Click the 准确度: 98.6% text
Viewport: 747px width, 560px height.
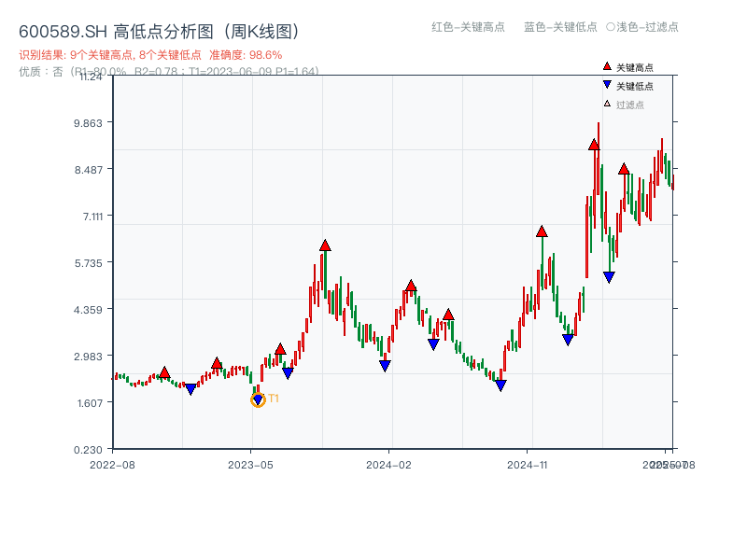[246, 55]
